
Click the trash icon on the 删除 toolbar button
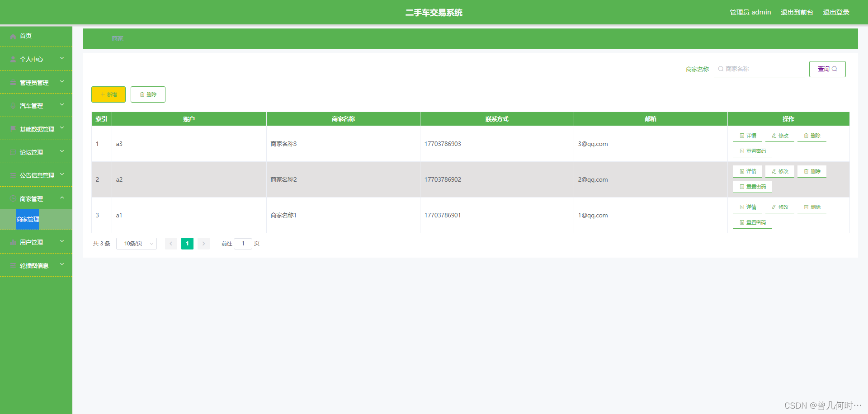tap(142, 94)
